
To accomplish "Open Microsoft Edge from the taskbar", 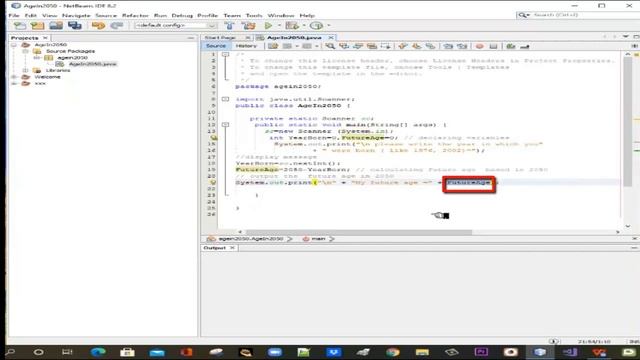I will [x=98, y=352].
